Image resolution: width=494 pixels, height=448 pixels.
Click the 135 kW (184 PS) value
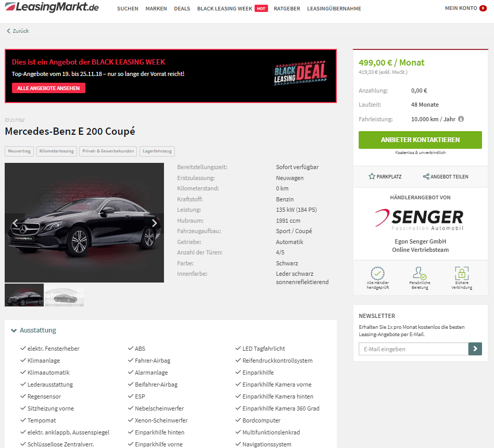(x=296, y=210)
